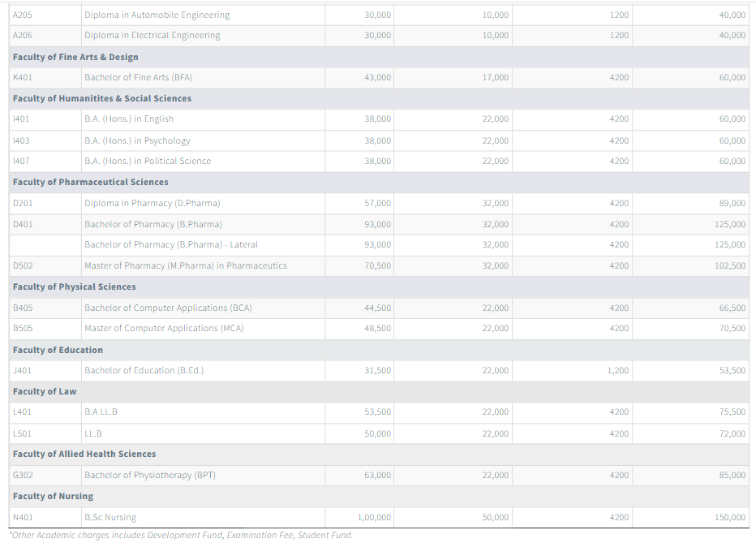This screenshot has width=756, height=543.
Task: Click 85,000 total in BPT row
Action: click(x=732, y=475)
